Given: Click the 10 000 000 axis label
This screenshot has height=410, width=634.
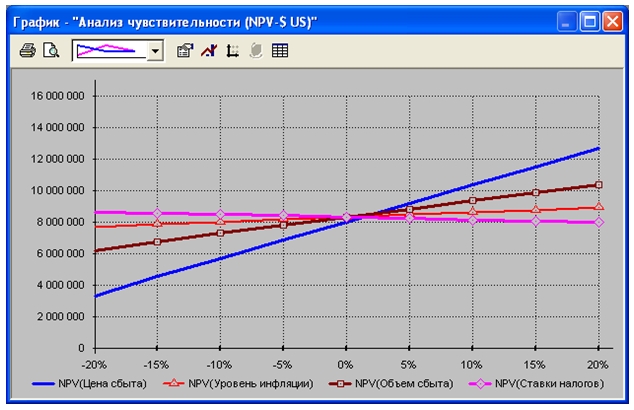Looking at the screenshot, I should click(58, 190).
